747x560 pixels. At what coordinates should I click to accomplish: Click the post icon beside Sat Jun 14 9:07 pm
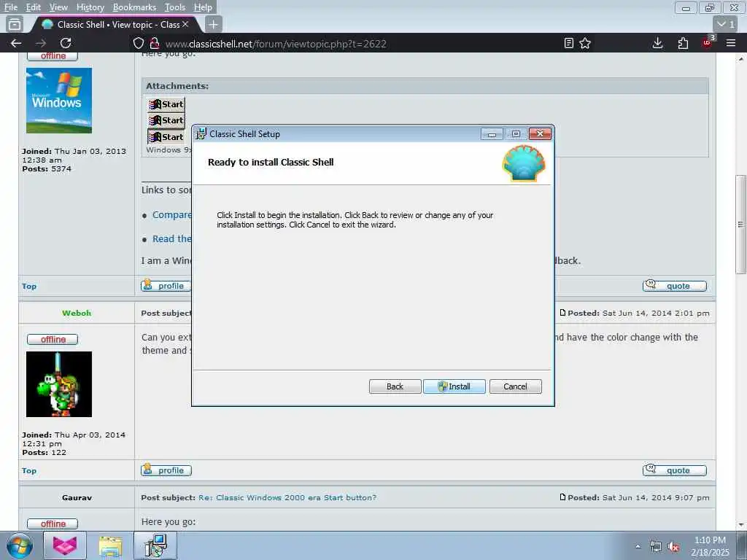[562, 497]
